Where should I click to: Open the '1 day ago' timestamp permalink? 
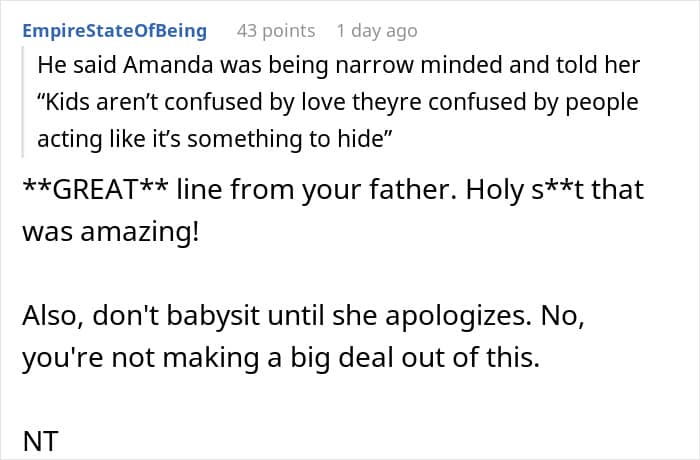[x=377, y=31]
